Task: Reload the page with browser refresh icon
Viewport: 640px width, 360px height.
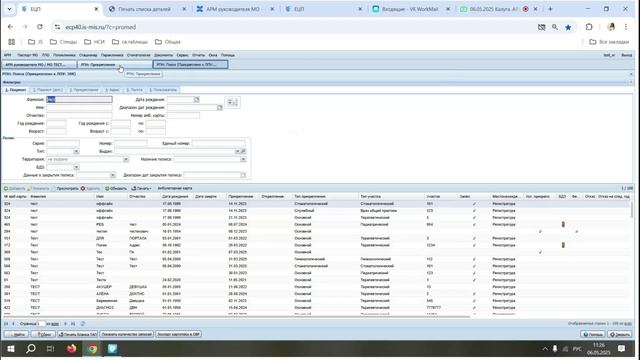Action: (x=40, y=27)
